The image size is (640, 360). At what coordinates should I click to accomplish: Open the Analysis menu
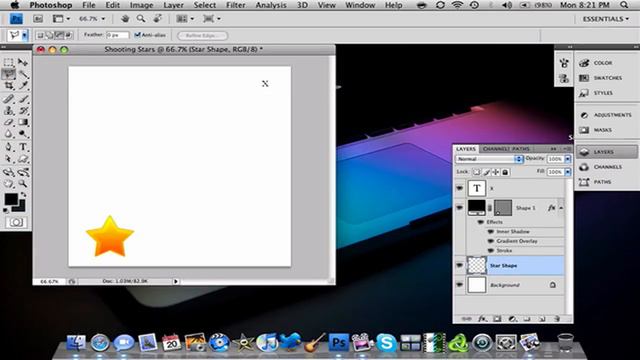[x=271, y=5]
